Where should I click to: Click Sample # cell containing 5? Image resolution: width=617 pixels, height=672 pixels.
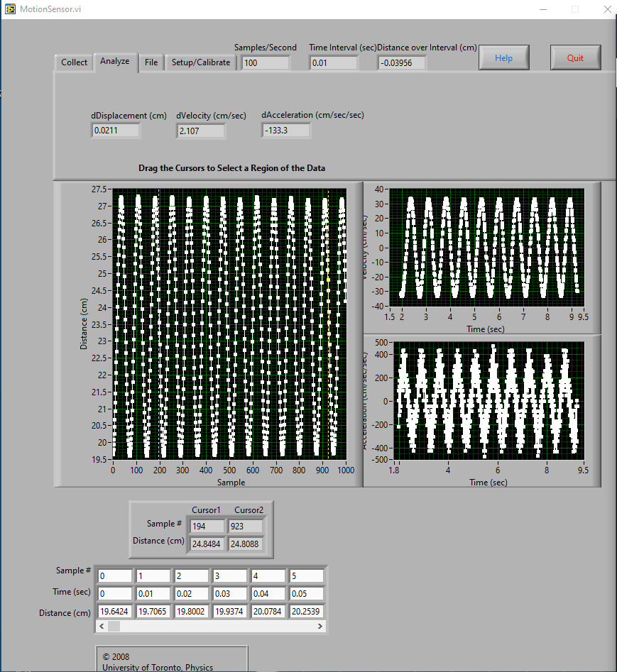coord(307,576)
